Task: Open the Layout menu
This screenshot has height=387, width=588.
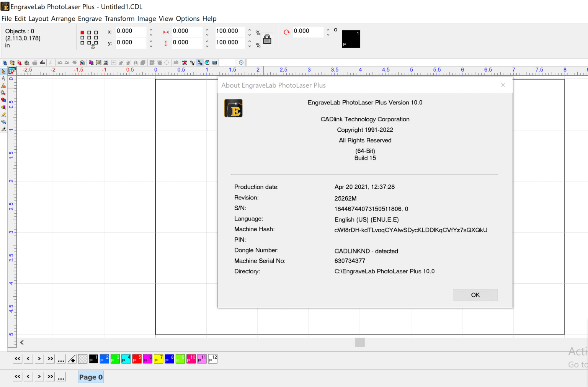Action: [x=38, y=18]
